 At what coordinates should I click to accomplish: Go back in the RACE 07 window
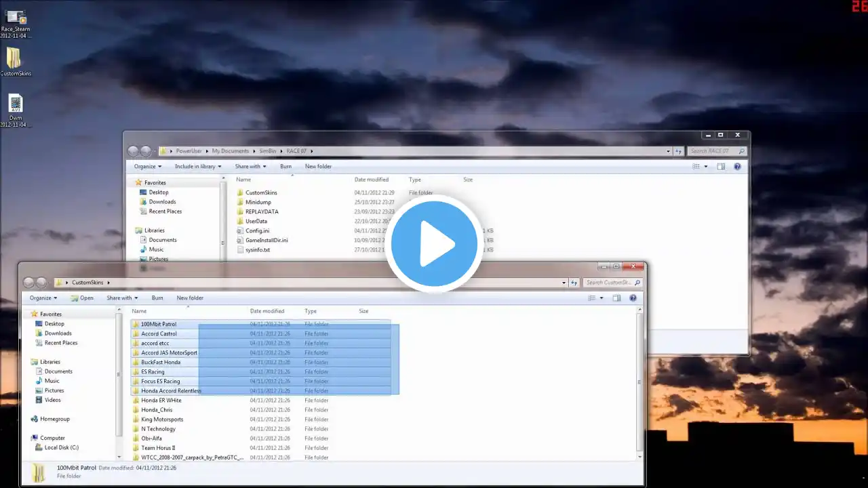coord(134,151)
